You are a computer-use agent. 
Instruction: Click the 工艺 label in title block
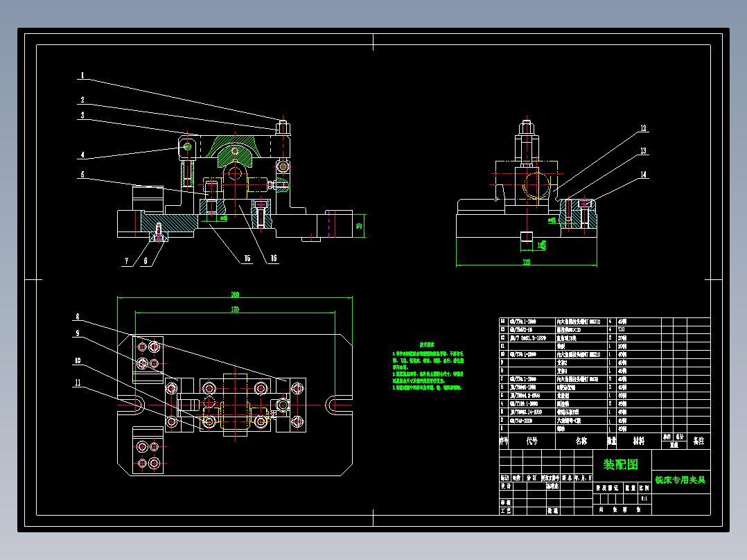[x=505, y=511]
